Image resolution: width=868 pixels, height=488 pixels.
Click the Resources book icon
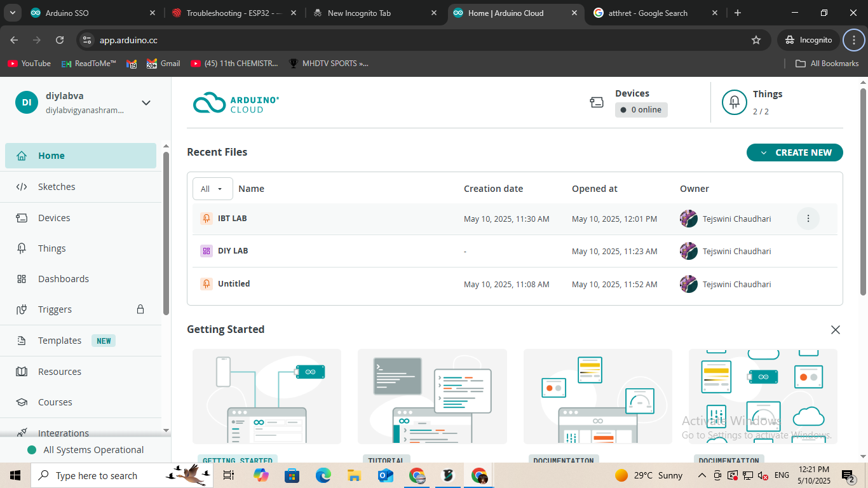[22, 372]
